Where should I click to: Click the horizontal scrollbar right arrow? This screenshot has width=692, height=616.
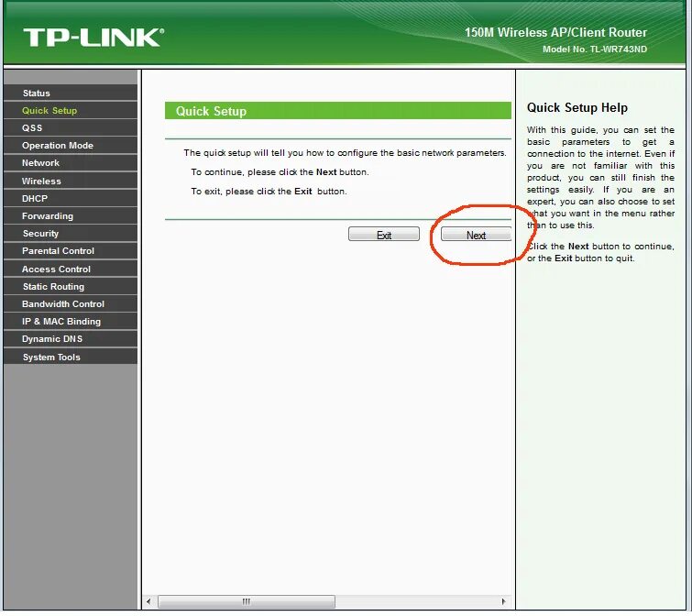(x=503, y=601)
